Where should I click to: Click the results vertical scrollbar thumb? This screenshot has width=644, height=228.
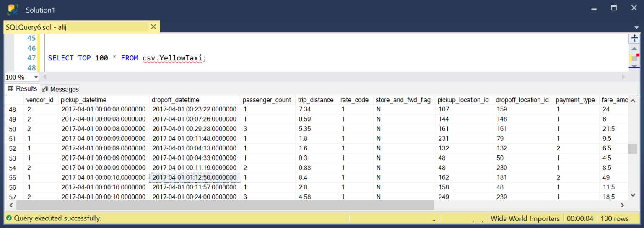coord(633,149)
